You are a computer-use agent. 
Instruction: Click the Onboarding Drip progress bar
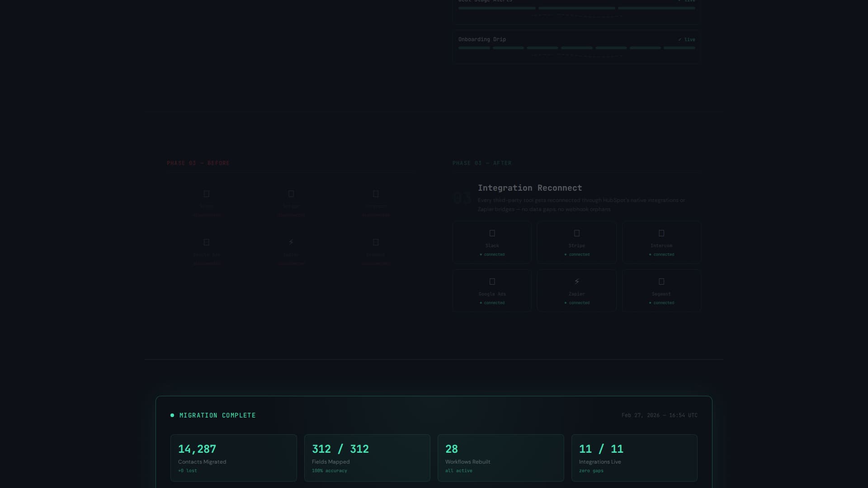577,48
